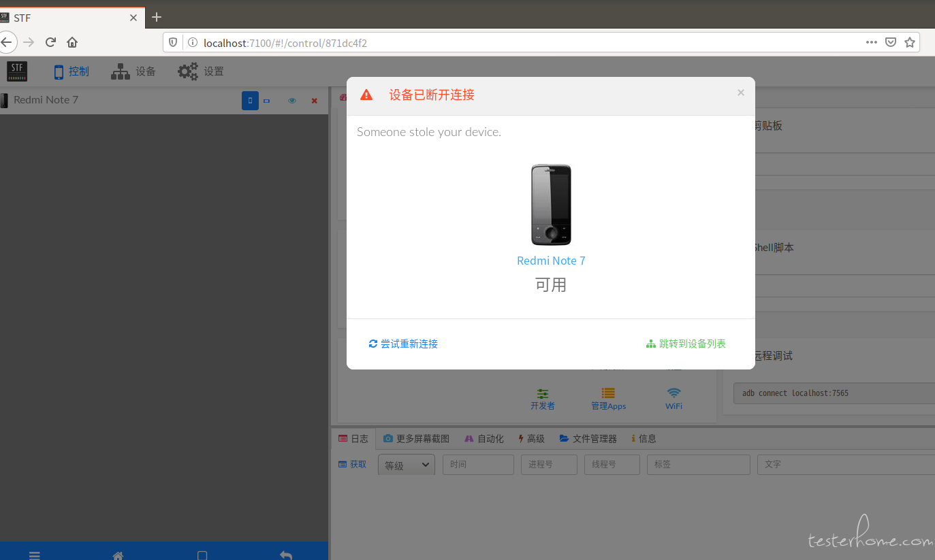This screenshot has width=935, height=560.
Task: Click the 进程号 filter field
Action: point(549,465)
